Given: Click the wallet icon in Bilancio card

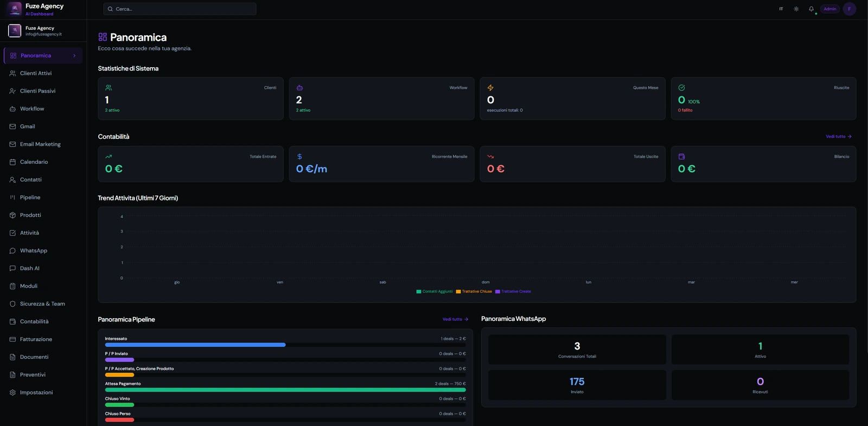Looking at the screenshot, I should point(681,157).
